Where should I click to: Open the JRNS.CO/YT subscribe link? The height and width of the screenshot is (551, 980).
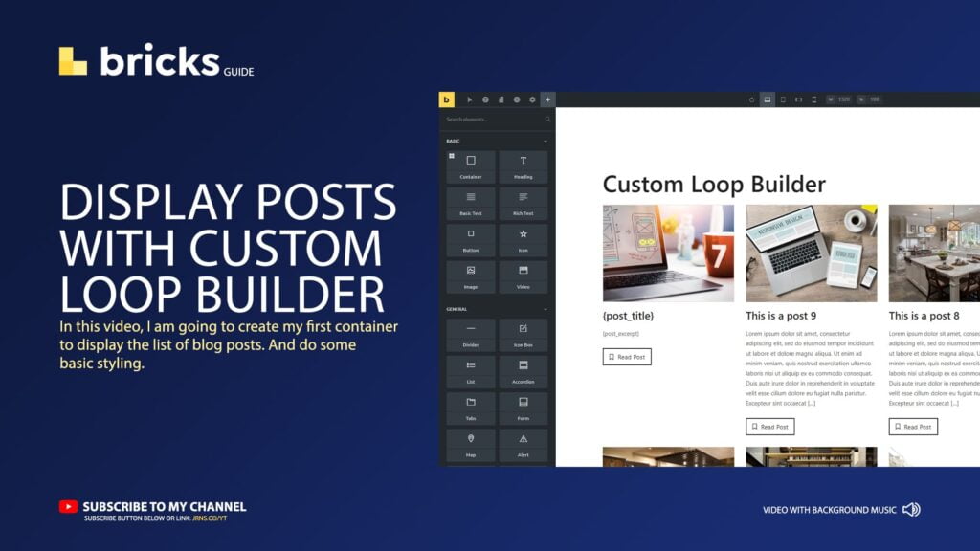210,518
